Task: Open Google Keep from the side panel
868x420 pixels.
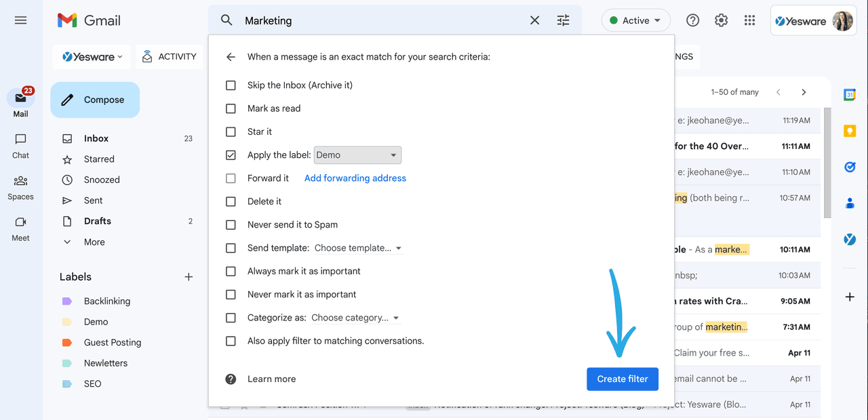Action: click(849, 131)
